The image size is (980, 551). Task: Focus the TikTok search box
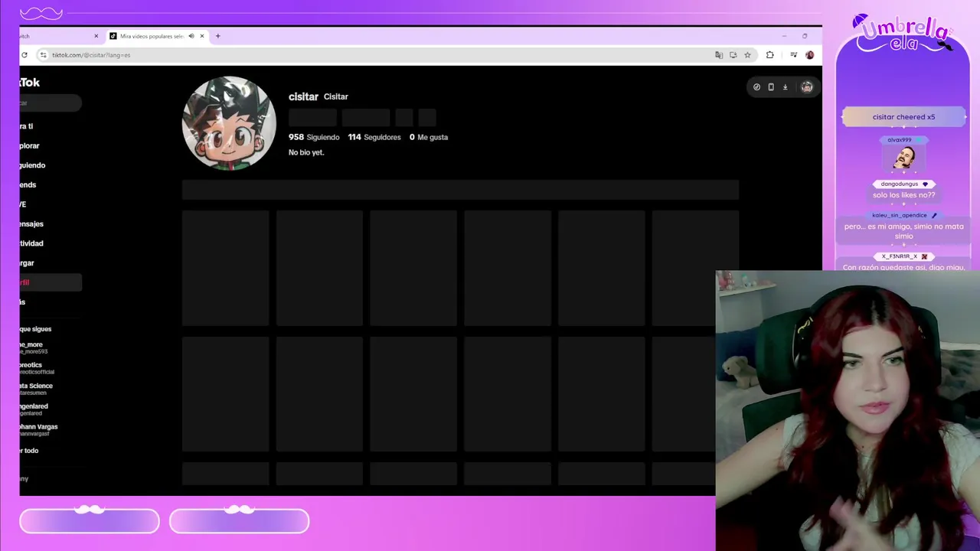pyautogui.click(x=51, y=103)
